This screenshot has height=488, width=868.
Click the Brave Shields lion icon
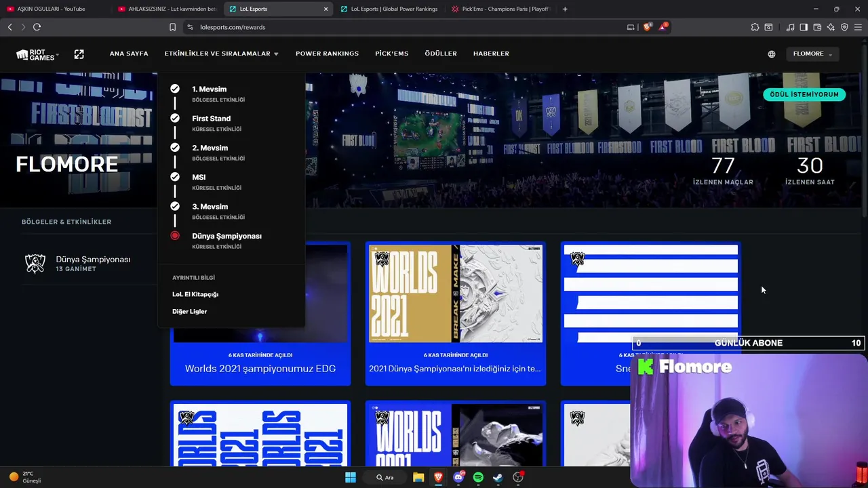647,27
